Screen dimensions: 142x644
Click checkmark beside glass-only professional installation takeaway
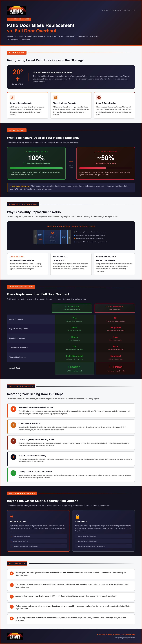(x=12, y=618)
